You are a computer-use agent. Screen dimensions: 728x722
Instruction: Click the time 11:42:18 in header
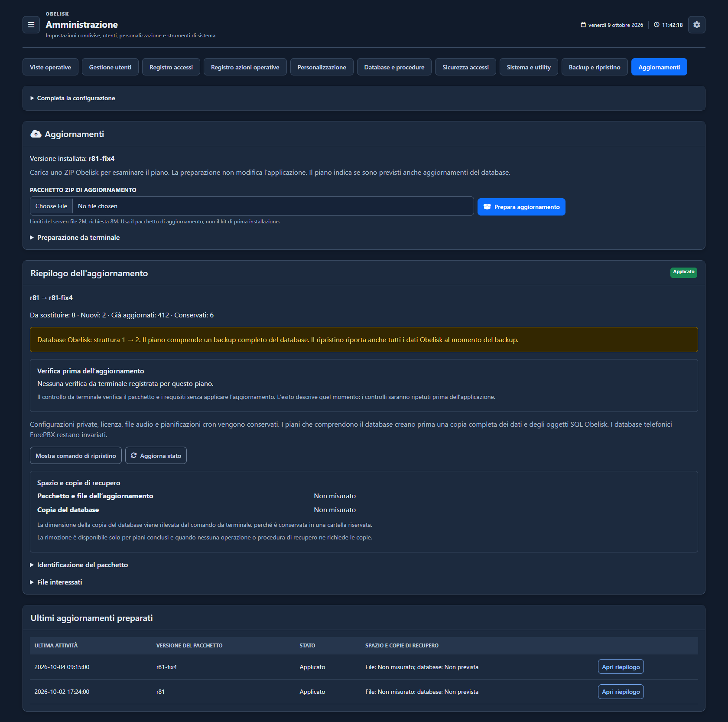pyautogui.click(x=672, y=25)
